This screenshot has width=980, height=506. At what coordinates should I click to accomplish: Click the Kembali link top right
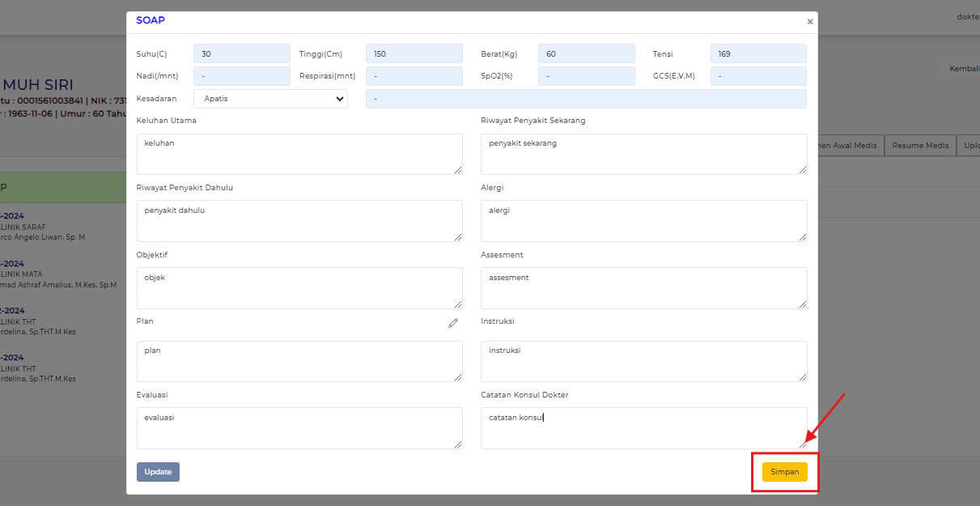[x=964, y=68]
